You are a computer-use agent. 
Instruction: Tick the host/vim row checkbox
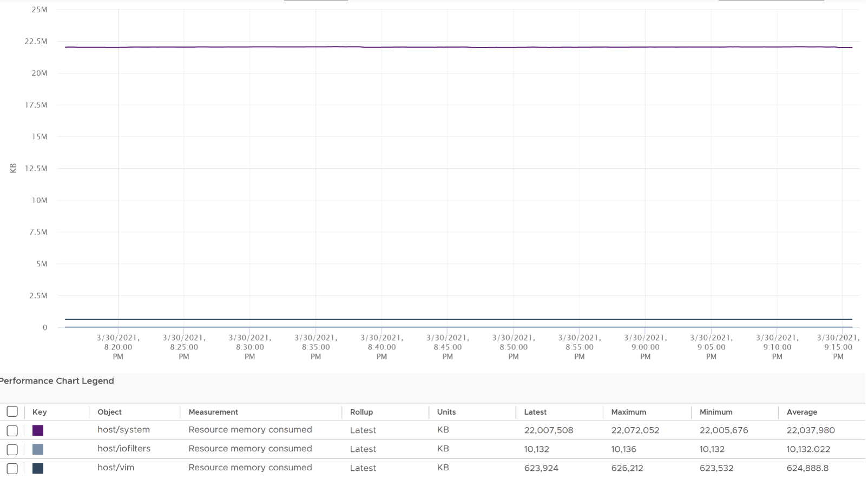(12, 468)
